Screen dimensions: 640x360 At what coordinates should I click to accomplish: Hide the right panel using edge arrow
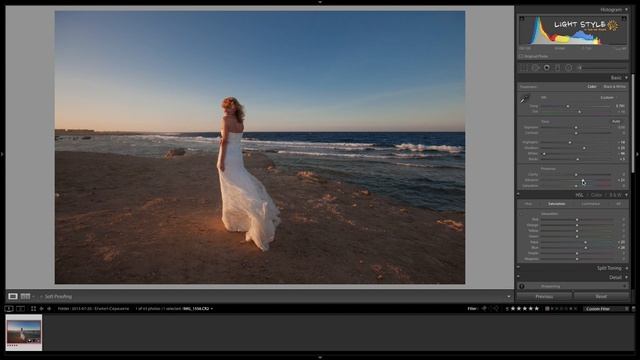click(x=637, y=154)
